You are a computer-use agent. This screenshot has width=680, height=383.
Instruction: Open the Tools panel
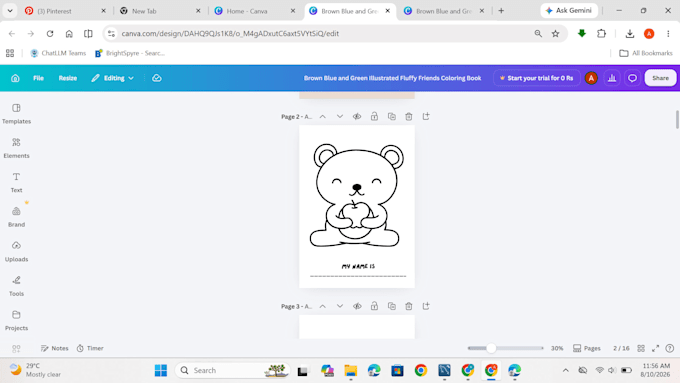tap(16, 286)
